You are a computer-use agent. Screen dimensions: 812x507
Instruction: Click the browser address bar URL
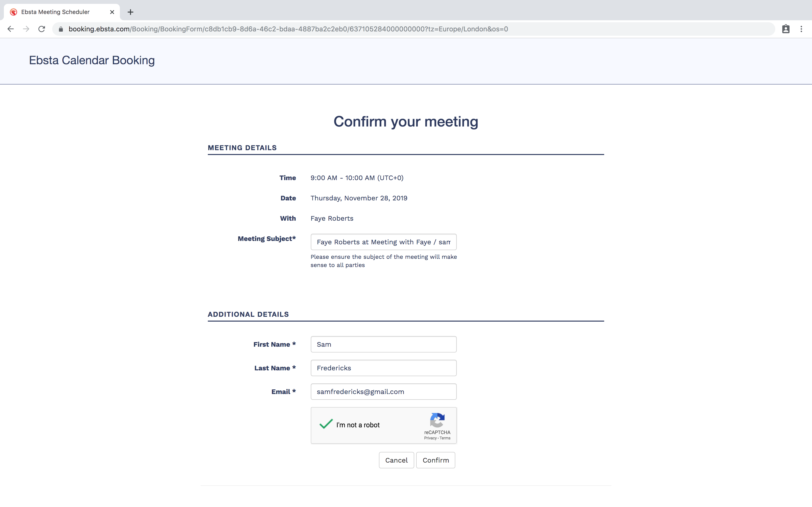(288, 29)
